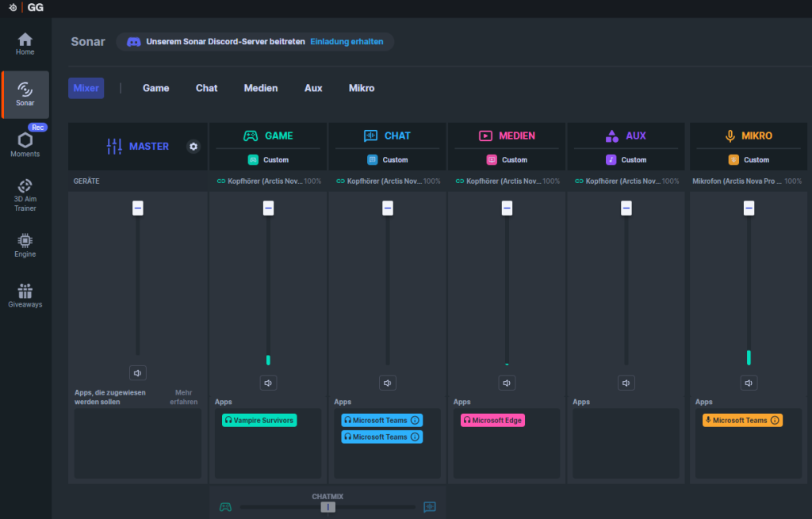Switch to the Mikro tab
The height and width of the screenshot is (519, 812).
(x=362, y=88)
